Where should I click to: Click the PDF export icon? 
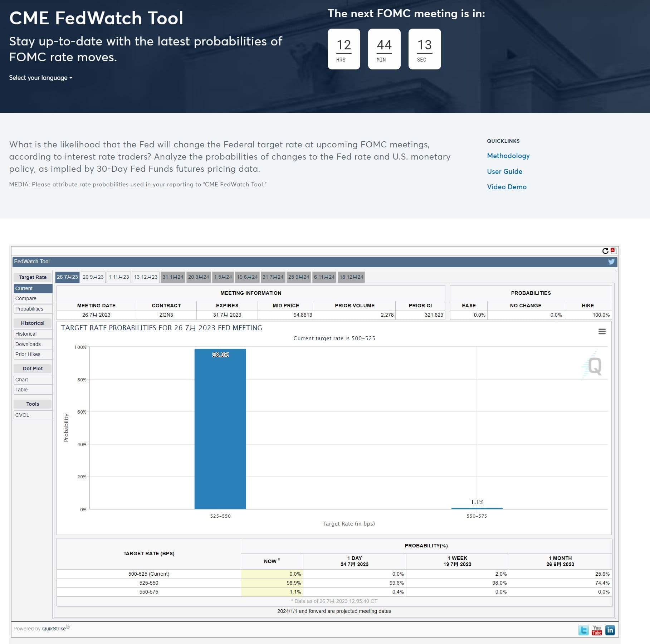click(x=613, y=251)
